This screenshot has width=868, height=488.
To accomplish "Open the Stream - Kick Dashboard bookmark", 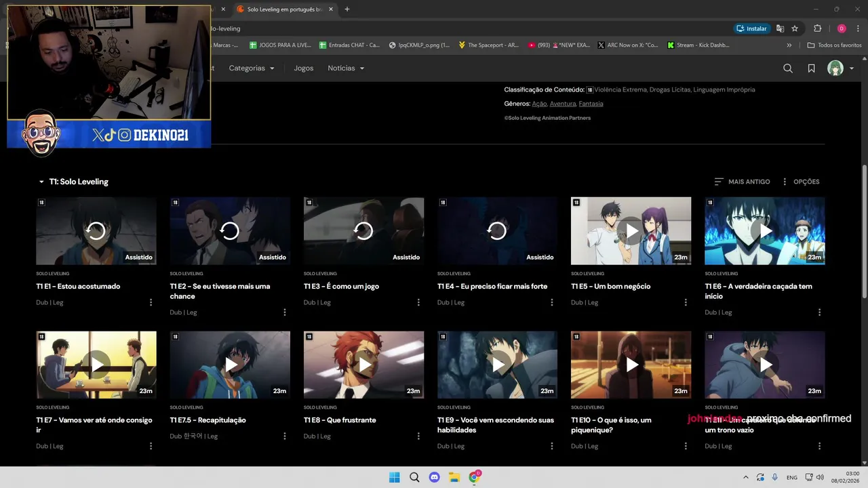I will (698, 45).
